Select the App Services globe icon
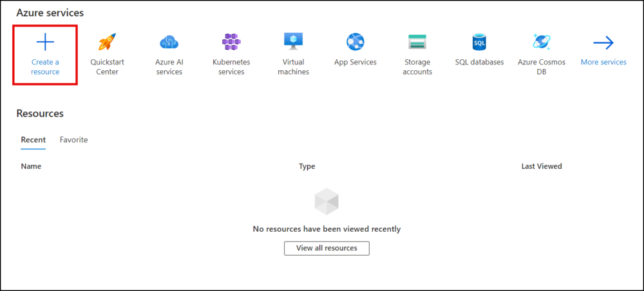This screenshot has width=644, height=291. (x=355, y=42)
